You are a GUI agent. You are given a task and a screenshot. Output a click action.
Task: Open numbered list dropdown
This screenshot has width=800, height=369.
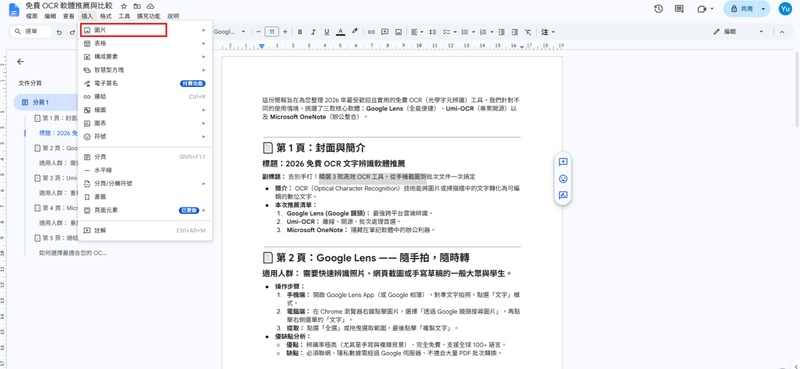point(485,32)
